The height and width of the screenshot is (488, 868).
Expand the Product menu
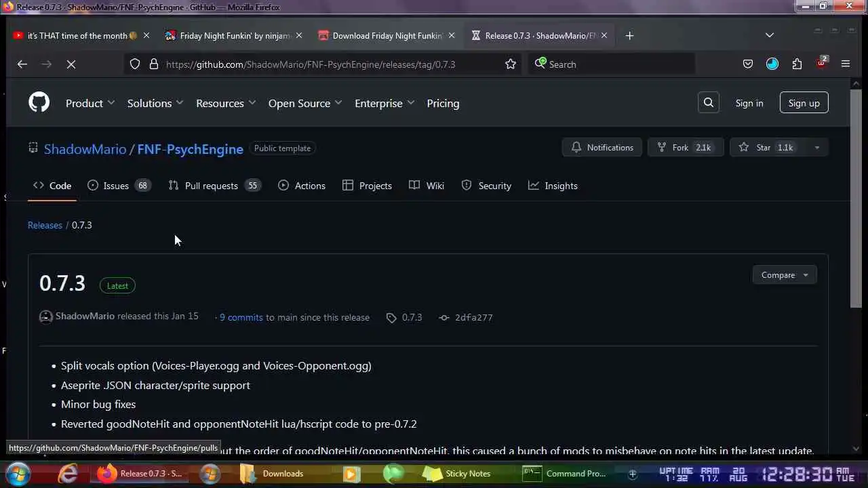coord(90,104)
